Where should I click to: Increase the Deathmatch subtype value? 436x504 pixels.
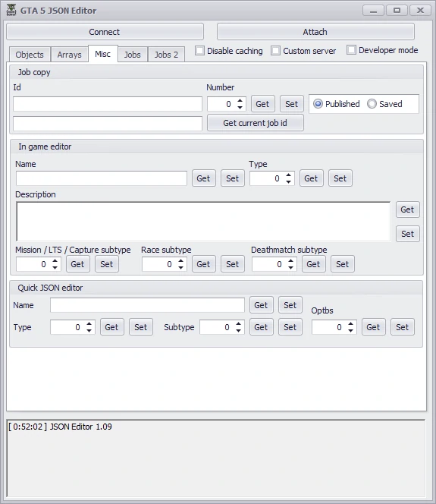coord(290,261)
